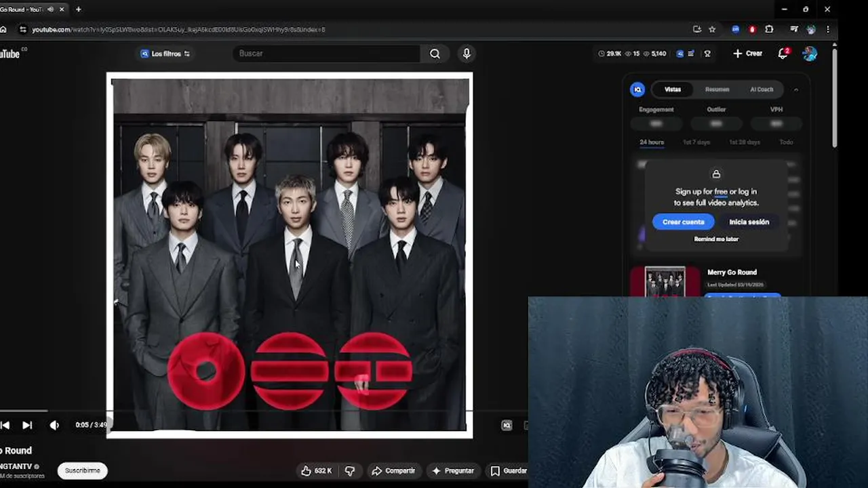
Task: Click the Preguntar button
Action: [x=453, y=470]
